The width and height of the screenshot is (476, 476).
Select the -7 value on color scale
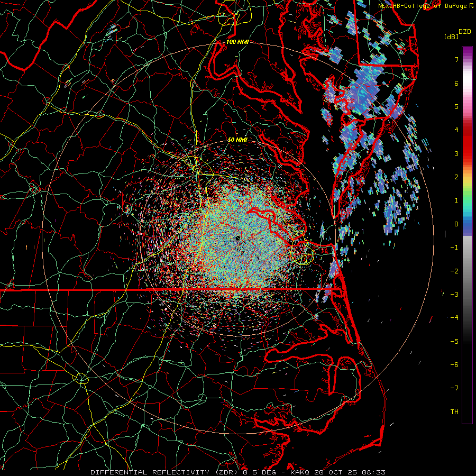coord(454,388)
